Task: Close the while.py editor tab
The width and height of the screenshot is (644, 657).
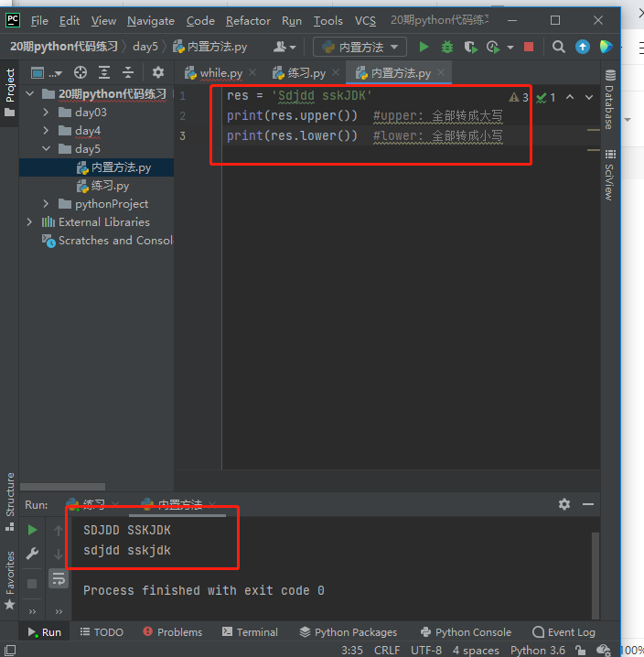Action: pyautogui.click(x=252, y=73)
